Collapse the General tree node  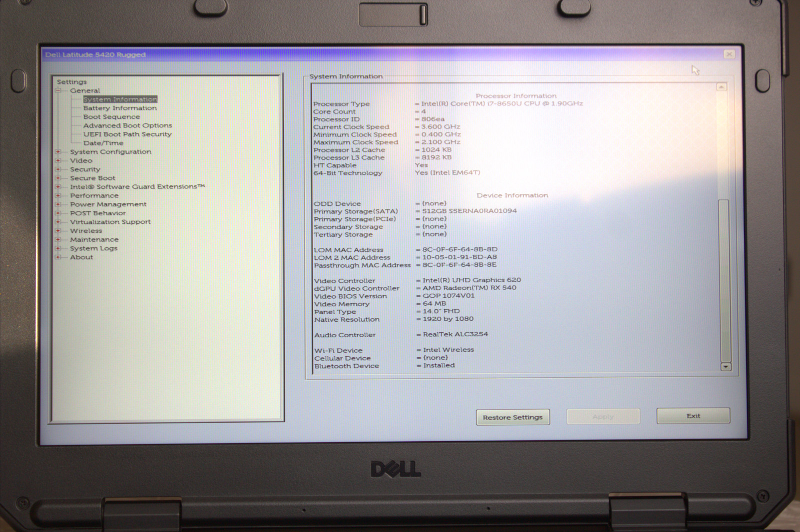coord(58,90)
